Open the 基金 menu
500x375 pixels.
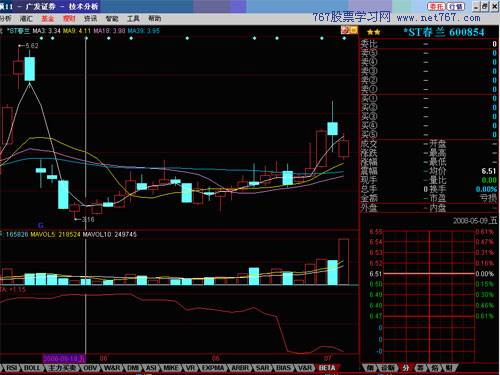47,19
